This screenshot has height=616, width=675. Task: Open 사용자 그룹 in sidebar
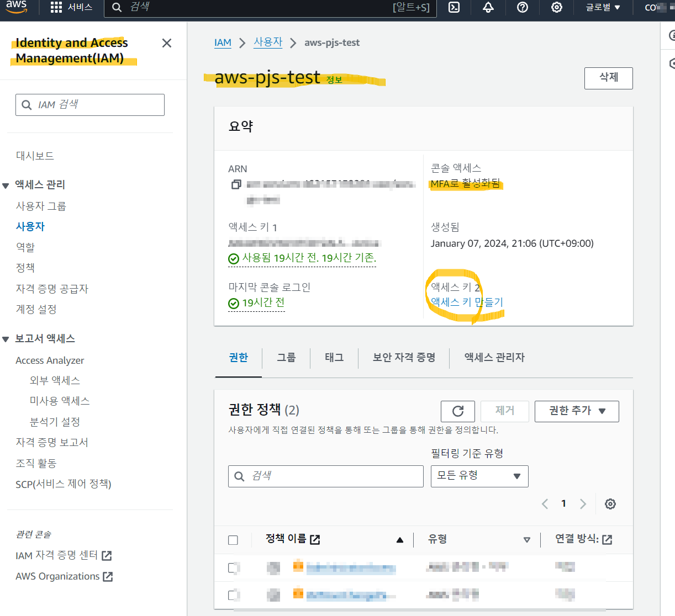(41, 206)
